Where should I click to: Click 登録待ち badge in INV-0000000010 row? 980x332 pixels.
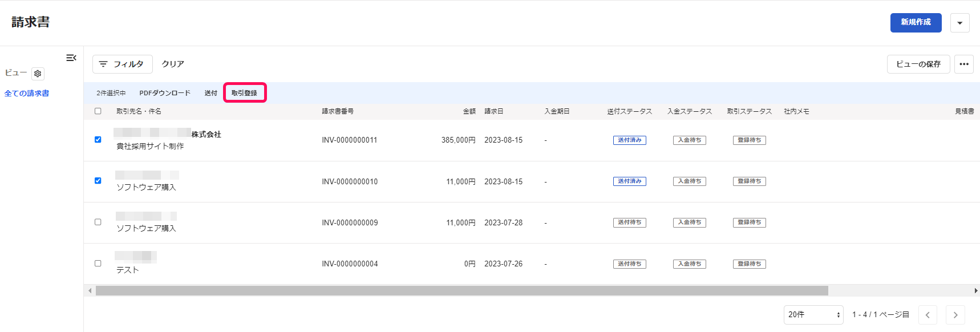[750, 181]
